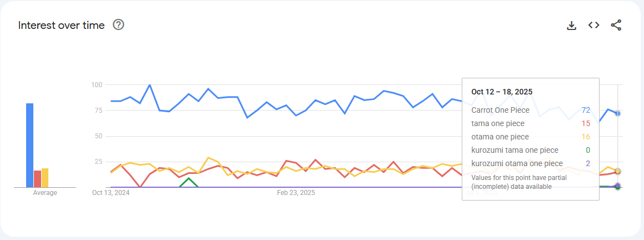644x240 pixels.
Task: Click the yellow Average bar
Action: [x=45, y=178]
